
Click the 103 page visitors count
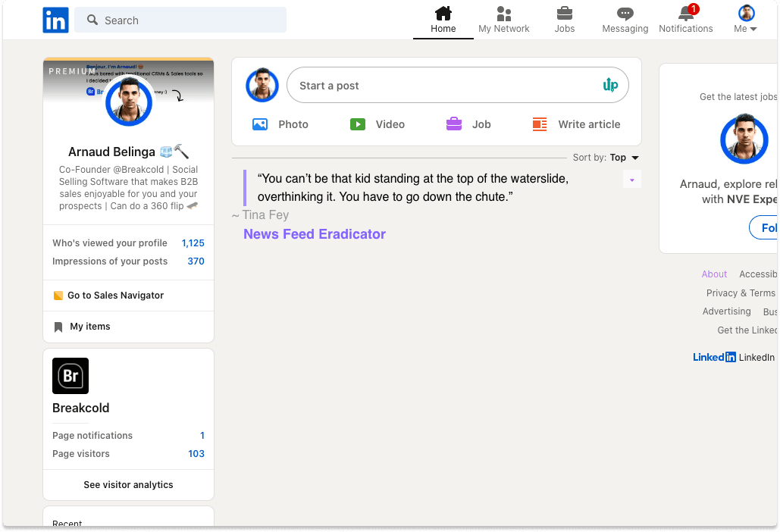[x=196, y=454]
